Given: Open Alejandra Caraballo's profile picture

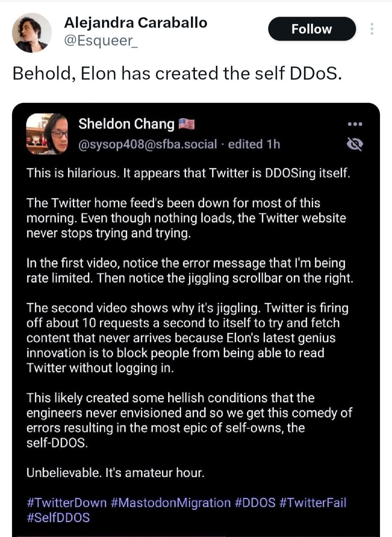Looking at the screenshot, I should [32, 33].
